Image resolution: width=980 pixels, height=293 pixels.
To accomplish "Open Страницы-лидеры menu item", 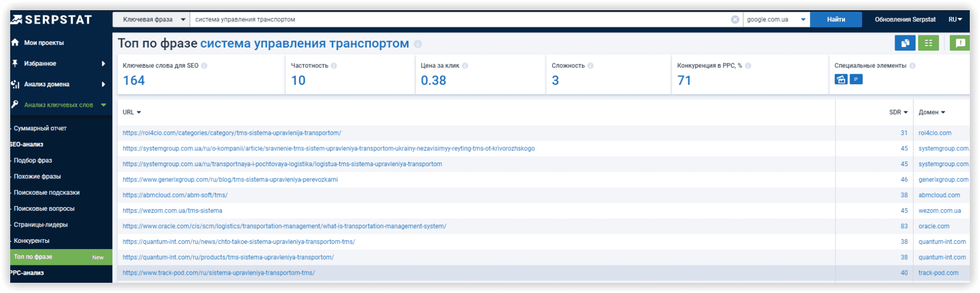I will [41, 224].
